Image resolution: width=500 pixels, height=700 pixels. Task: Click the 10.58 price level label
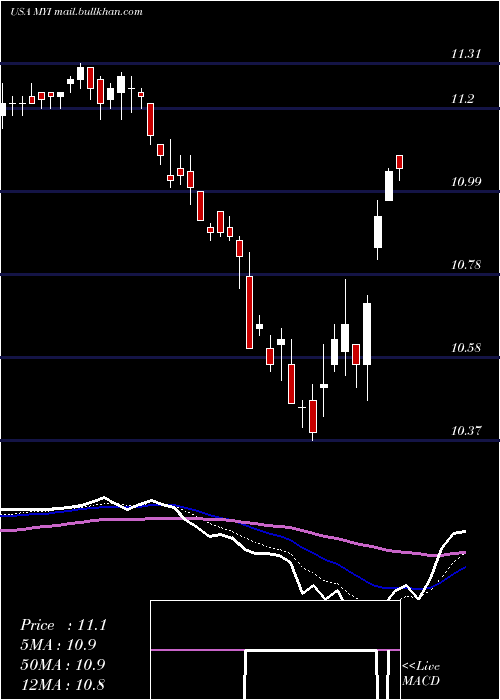pyautogui.click(x=466, y=348)
